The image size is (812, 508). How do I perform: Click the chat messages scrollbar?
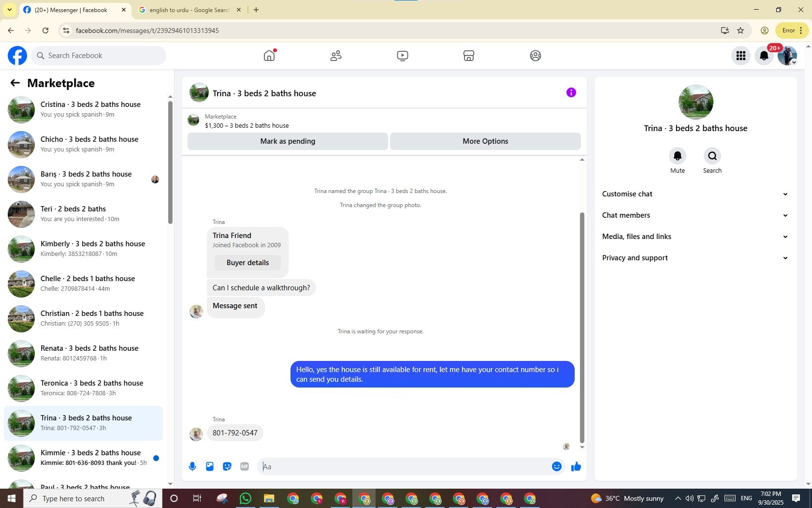click(x=582, y=327)
